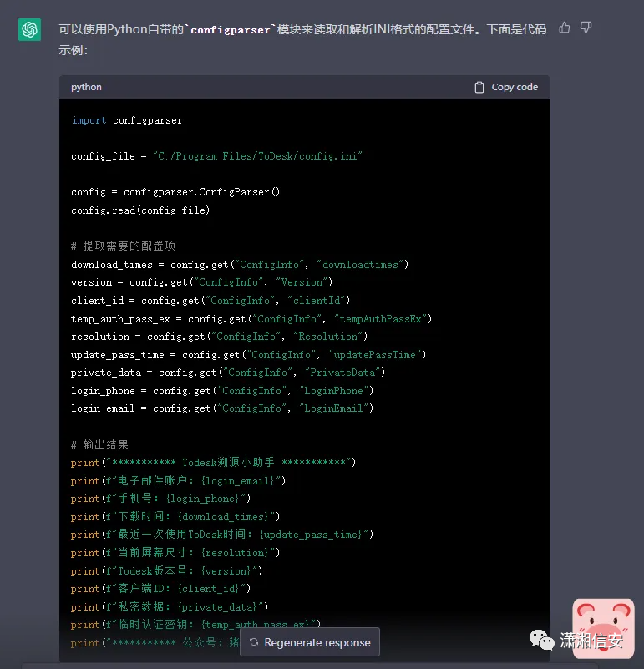Click the '# 输出结果' comment

click(x=100, y=444)
